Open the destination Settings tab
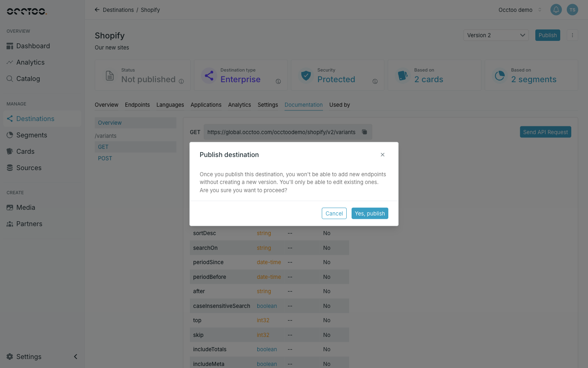 [268, 105]
